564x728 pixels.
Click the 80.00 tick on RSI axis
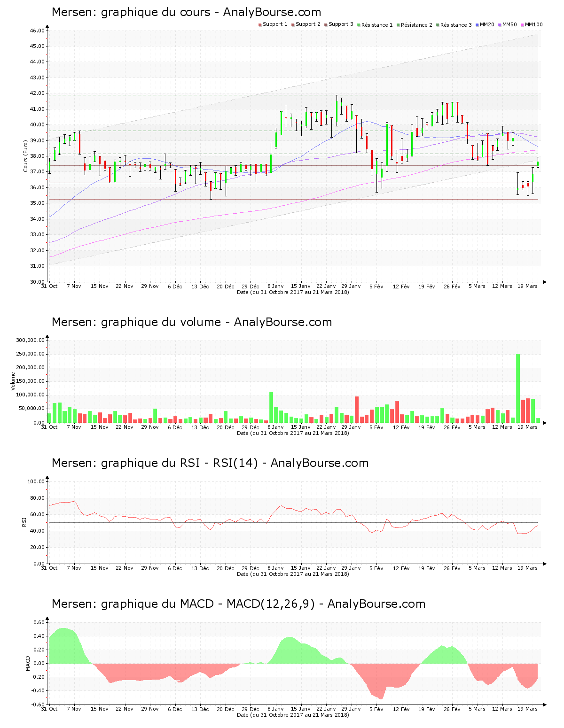(38, 498)
